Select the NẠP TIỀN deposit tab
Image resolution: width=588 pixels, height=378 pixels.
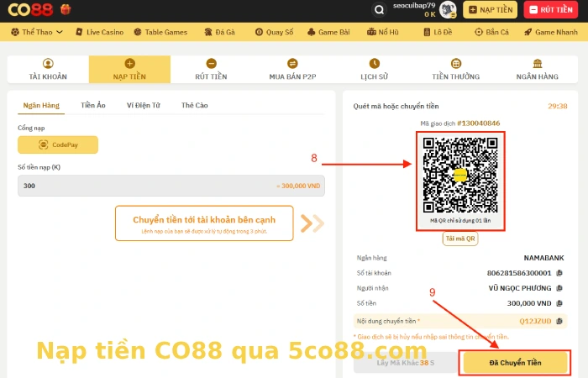129,70
